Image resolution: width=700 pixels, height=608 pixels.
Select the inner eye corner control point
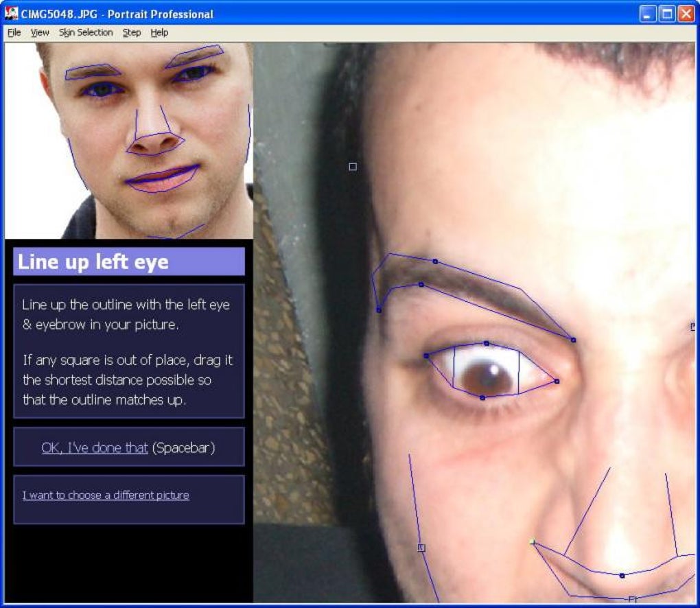click(x=557, y=382)
